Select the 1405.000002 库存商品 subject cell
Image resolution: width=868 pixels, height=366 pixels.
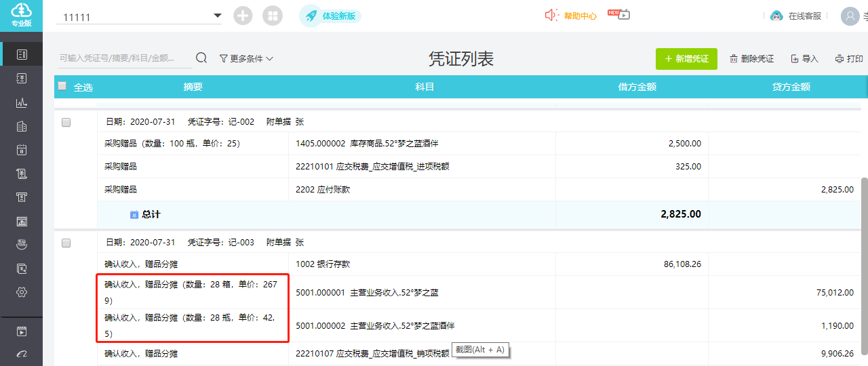[422, 144]
